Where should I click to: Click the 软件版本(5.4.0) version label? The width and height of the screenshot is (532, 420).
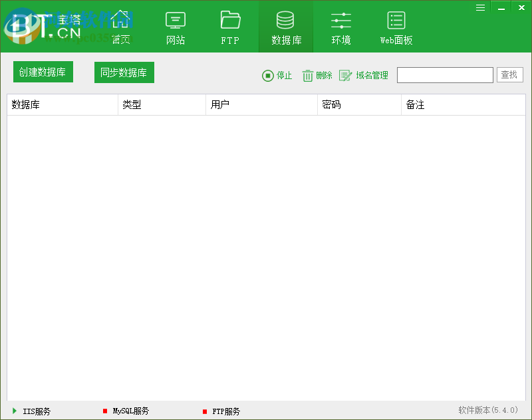pyautogui.click(x=487, y=410)
